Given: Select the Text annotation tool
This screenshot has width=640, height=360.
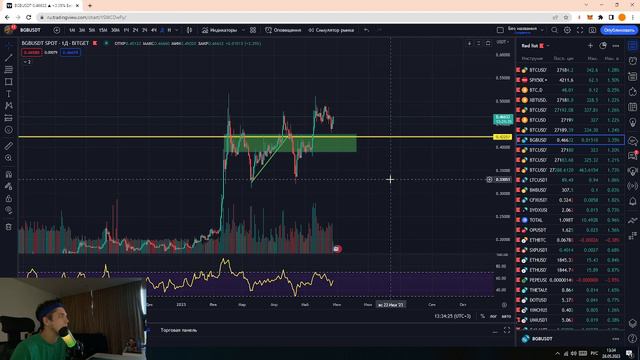Looking at the screenshot, I should click(x=9, y=94).
